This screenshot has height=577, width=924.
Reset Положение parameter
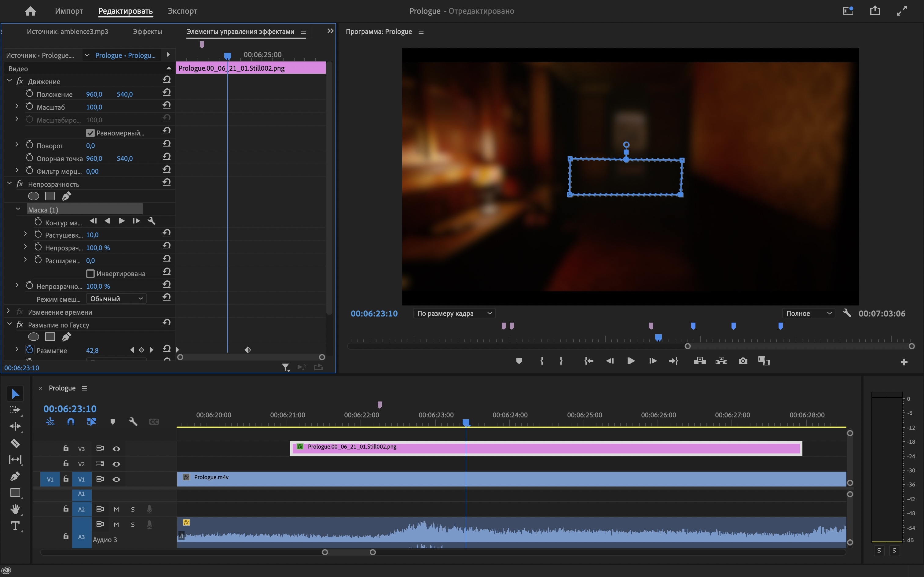pos(166,93)
